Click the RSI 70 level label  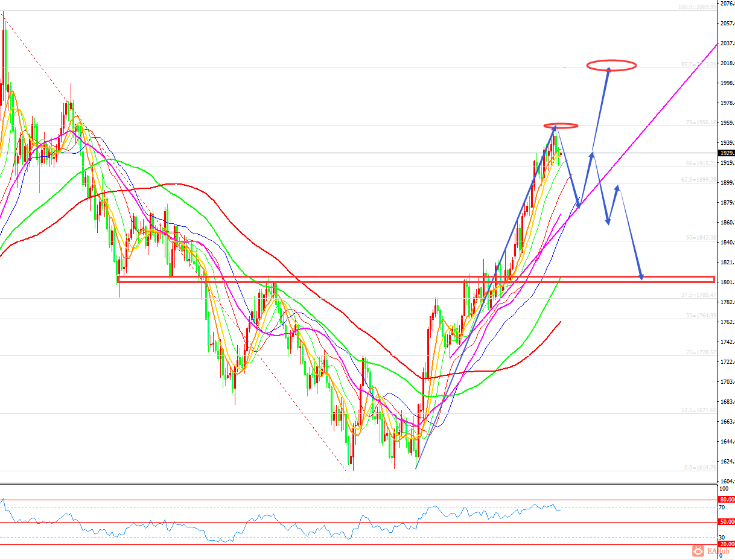[x=722, y=507]
